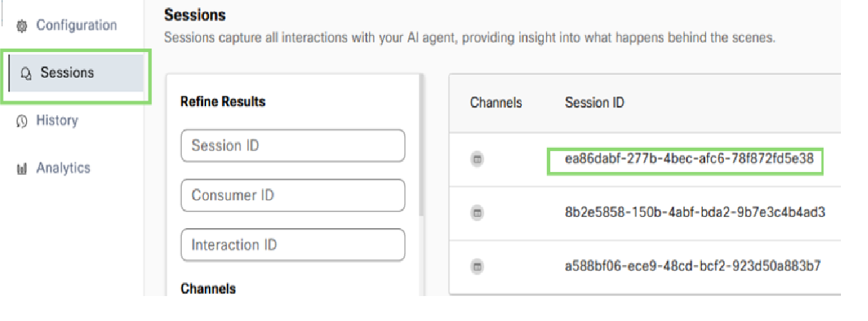The height and width of the screenshot is (321, 868).
Task: Focus the Interaction ID filter field
Action: pos(292,245)
